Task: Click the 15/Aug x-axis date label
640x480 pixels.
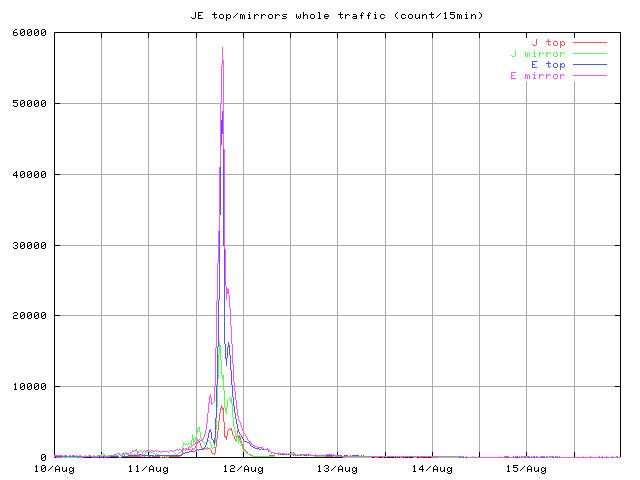Action: point(527,468)
